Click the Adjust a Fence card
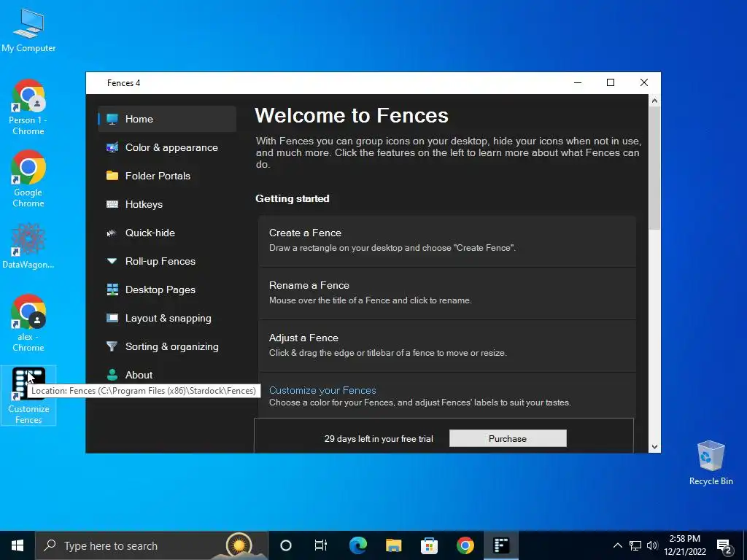 point(447,346)
